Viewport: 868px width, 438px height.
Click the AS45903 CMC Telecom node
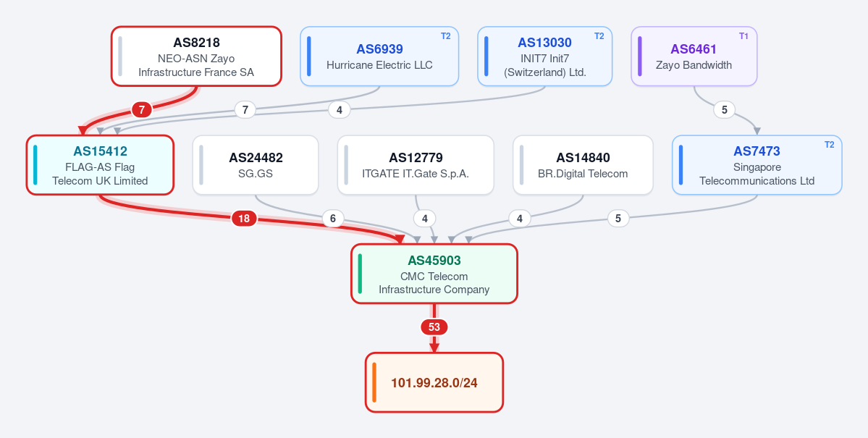pos(434,274)
